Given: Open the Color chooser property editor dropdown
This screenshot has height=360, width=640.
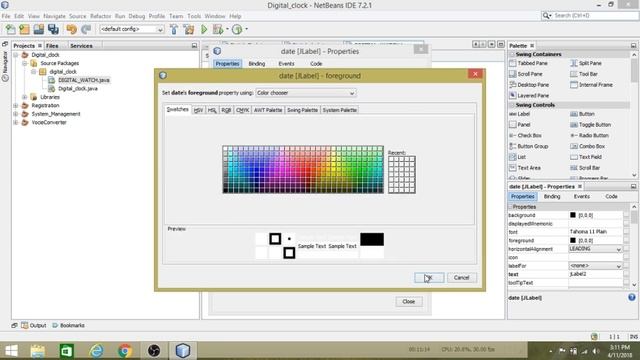Looking at the screenshot, I should (306, 93).
